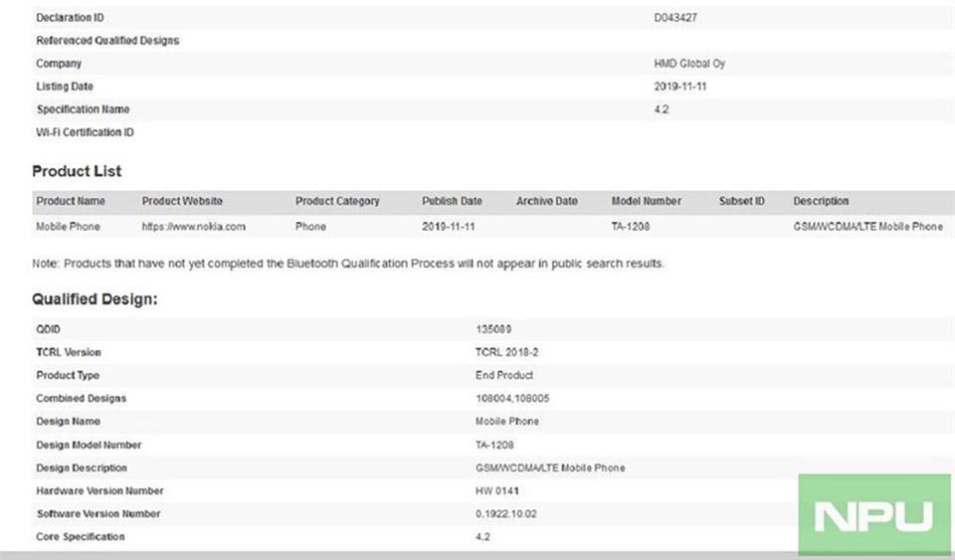The width and height of the screenshot is (955, 560).
Task: Select the software version 0.1922.10.02
Action: coord(506,513)
